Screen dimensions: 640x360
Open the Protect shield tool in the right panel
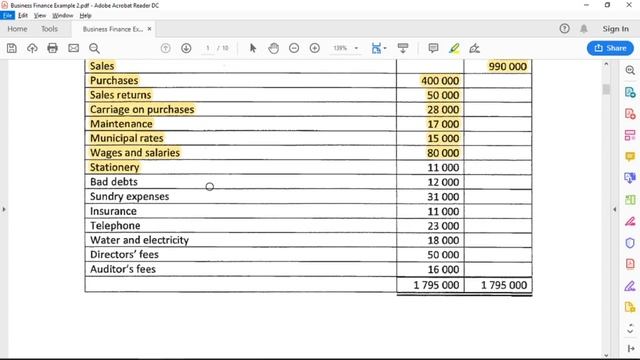630,243
